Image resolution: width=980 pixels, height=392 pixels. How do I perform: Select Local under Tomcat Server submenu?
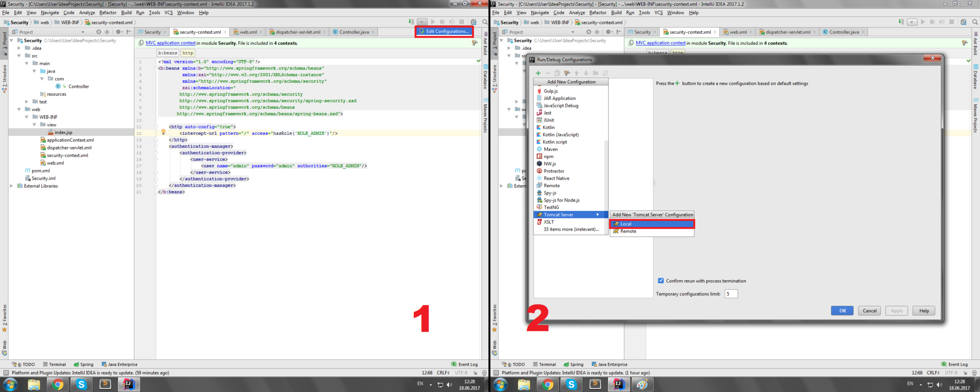point(652,224)
